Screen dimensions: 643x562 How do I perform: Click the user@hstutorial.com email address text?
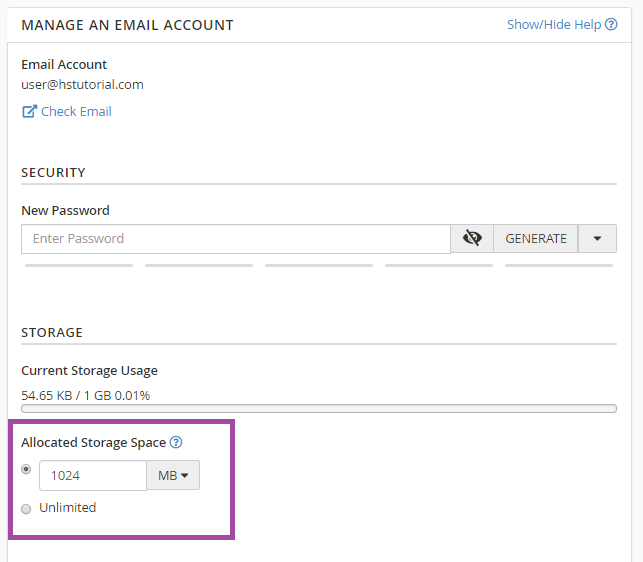click(82, 85)
